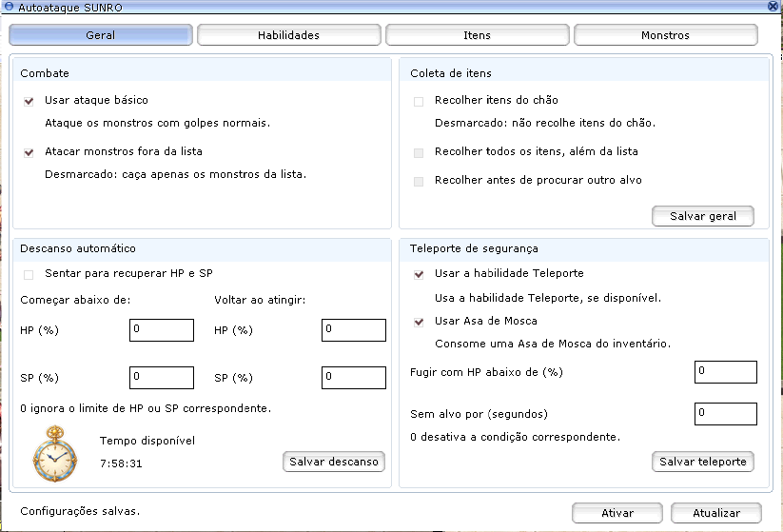
Task: Switch to the Geral tab
Action: point(100,35)
